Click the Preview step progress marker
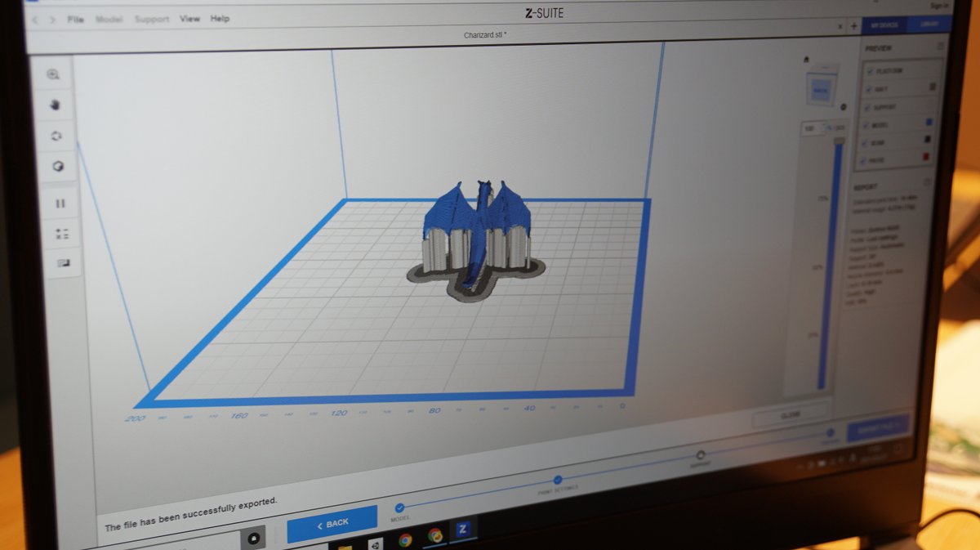 (x=830, y=432)
